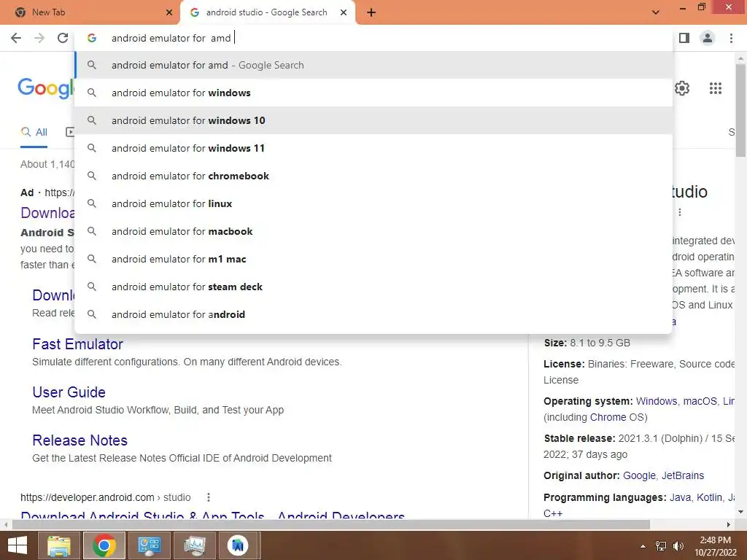
Task: Open the Java programming language link
Action: coord(680,497)
